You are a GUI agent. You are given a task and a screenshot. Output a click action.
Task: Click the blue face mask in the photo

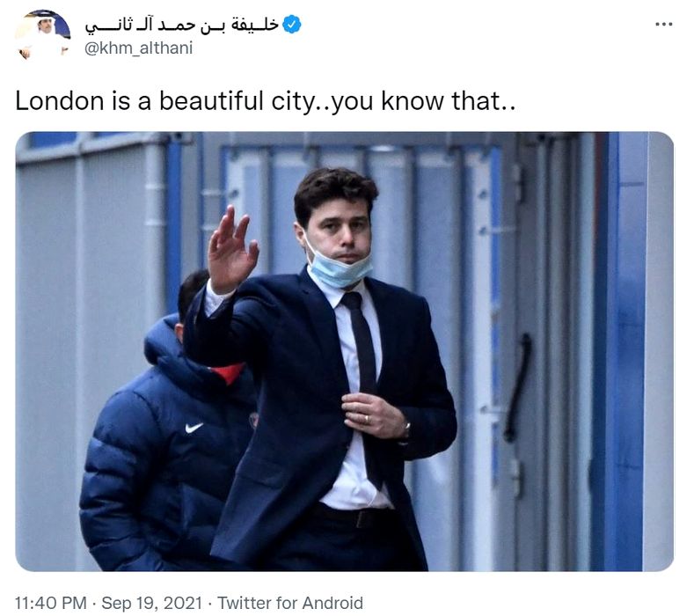coord(340,266)
